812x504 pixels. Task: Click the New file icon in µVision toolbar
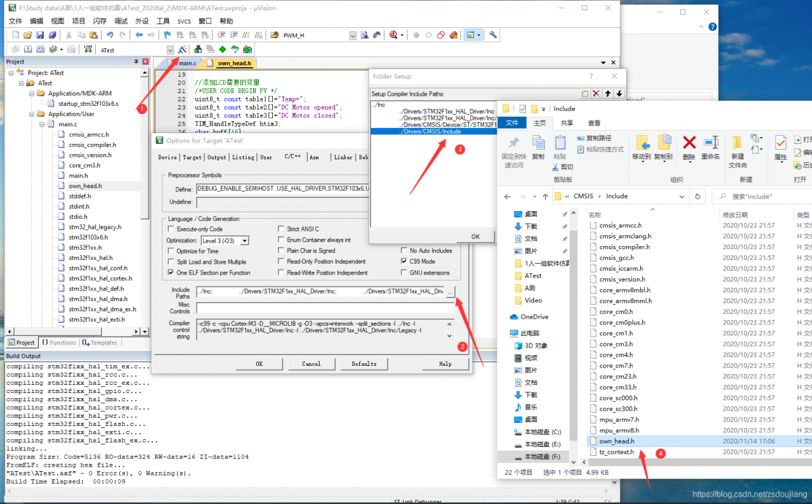(16, 35)
